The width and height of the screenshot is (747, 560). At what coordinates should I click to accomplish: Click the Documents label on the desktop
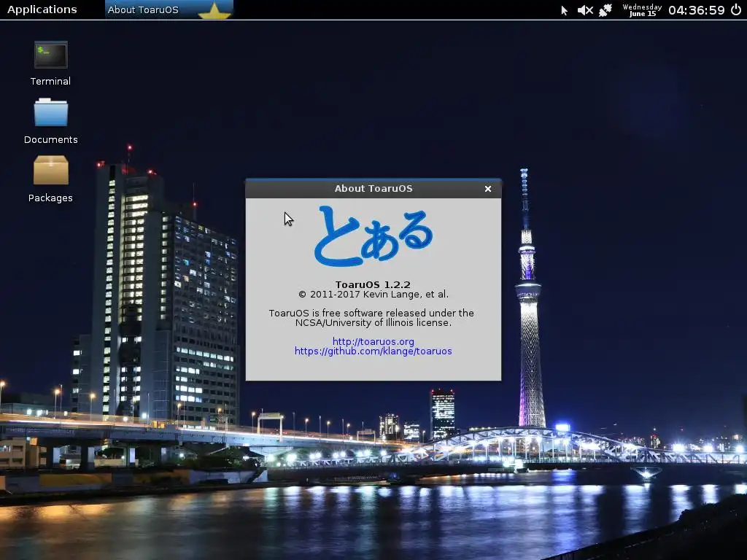50,139
